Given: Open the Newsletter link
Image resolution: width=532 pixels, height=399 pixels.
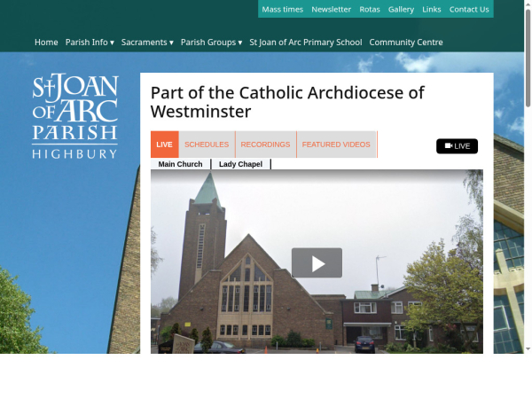Looking at the screenshot, I should [331, 10].
